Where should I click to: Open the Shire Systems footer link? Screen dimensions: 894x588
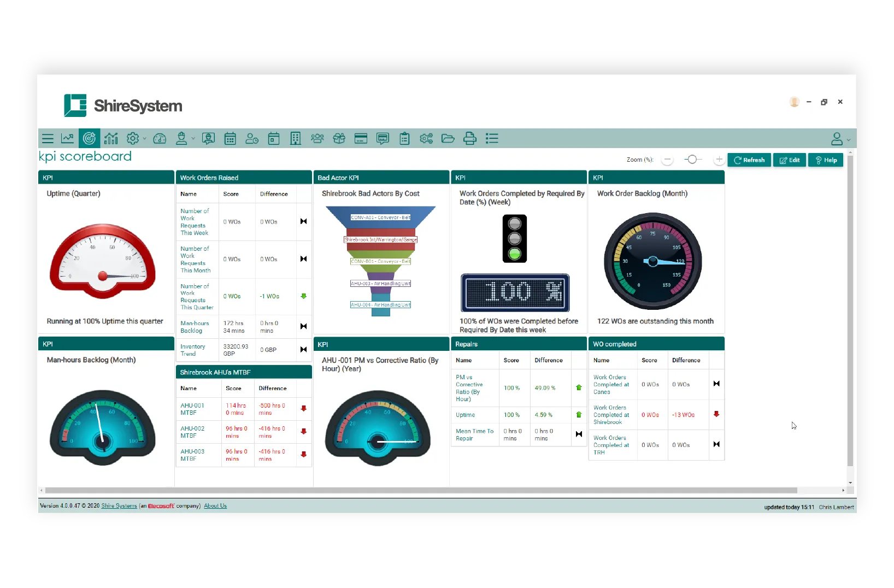tap(119, 506)
